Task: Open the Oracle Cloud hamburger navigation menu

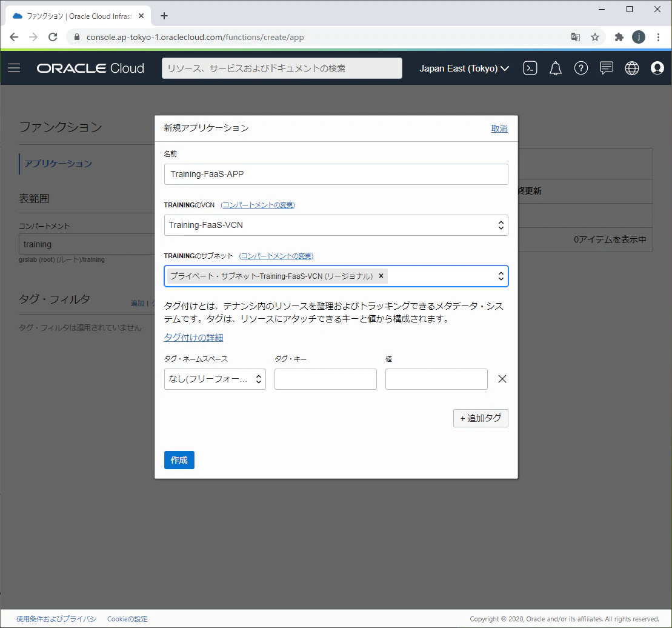Action: [x=14, y=68]
